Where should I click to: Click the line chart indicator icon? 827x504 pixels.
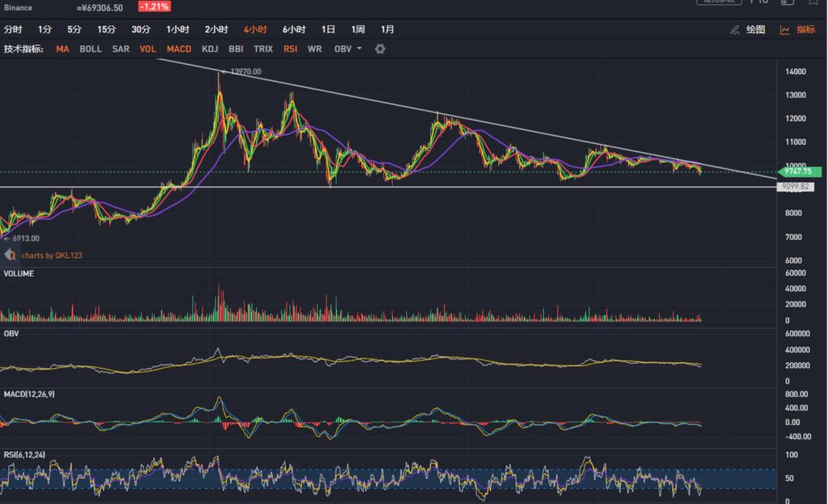[x=785, y=30]
